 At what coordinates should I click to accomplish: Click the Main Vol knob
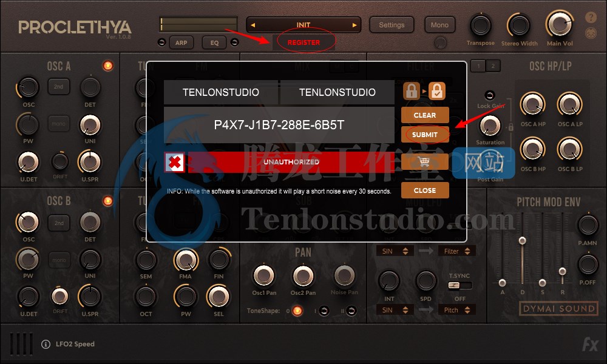(560, 24)
